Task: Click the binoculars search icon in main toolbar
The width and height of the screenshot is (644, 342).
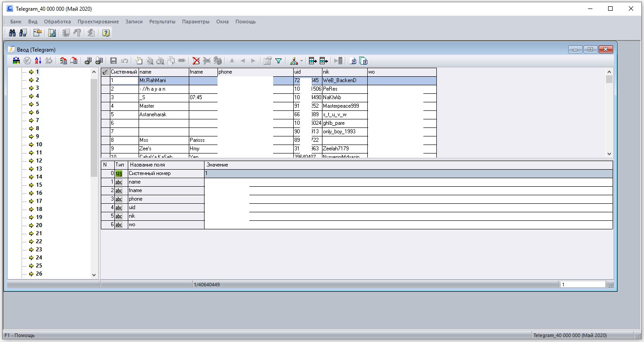Action: tap(13, 33)
